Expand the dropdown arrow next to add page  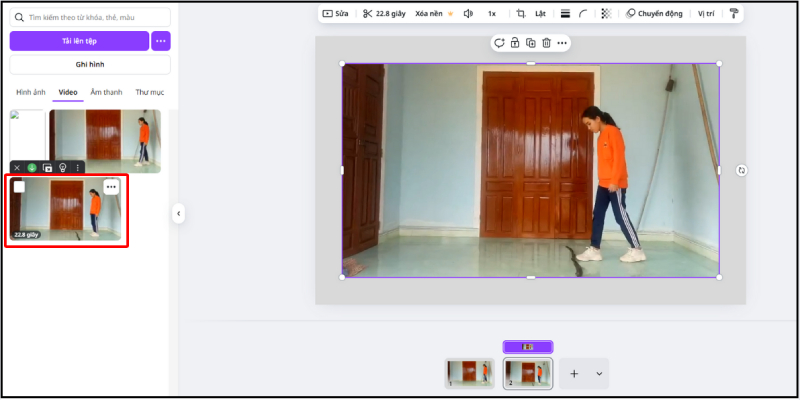599,373
